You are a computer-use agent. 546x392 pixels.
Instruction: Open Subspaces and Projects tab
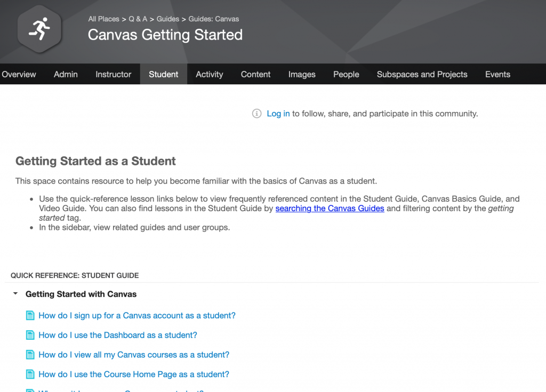[422, 75]
